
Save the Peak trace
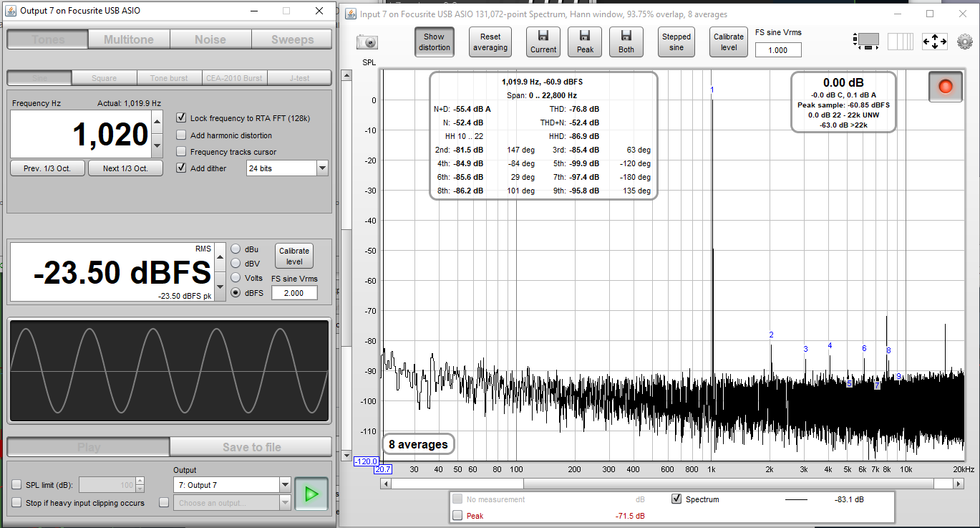coord(585,42)
